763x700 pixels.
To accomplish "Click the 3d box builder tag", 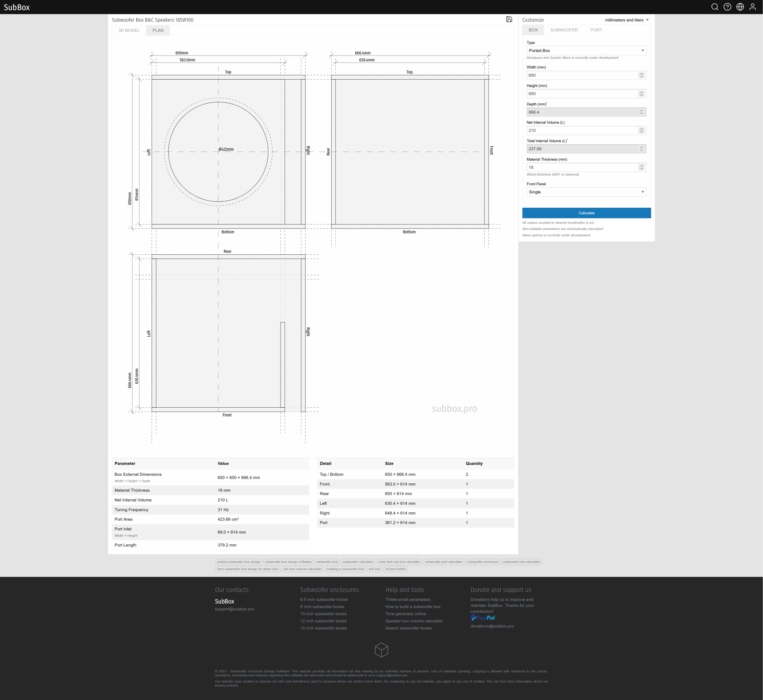I will (x=395, y=569).
